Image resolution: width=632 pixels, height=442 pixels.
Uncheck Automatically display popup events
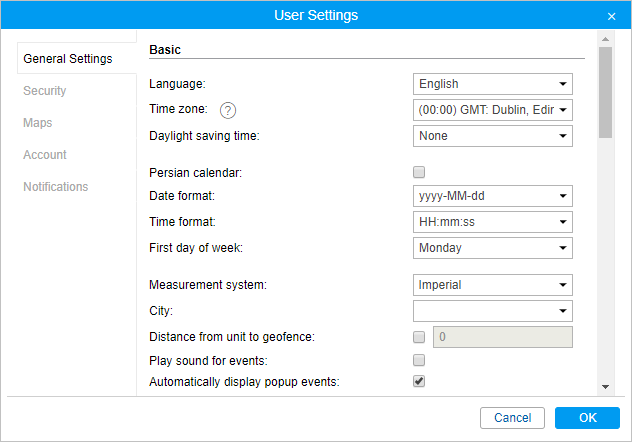(x=419, y=381)
